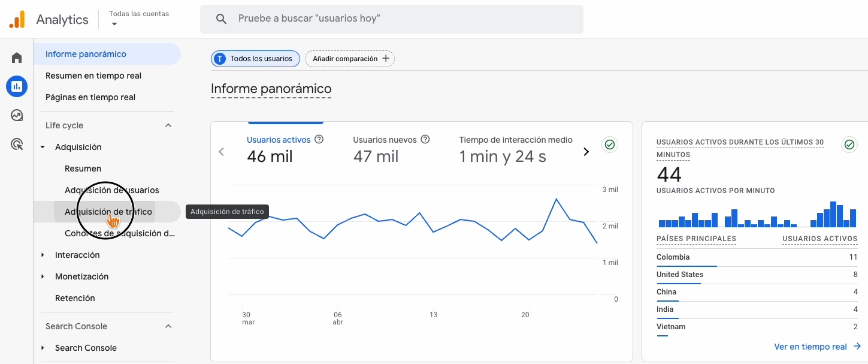
Task: Collapse the Life cycle section
Action: pyautogui.click(x=168, y=125)
